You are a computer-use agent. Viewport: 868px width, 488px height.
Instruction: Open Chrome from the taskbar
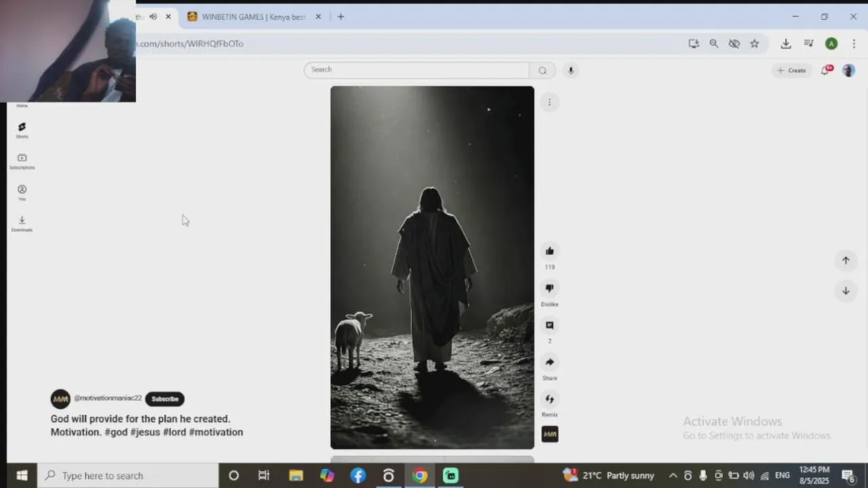pyautogui.click(x=420, y=476)
